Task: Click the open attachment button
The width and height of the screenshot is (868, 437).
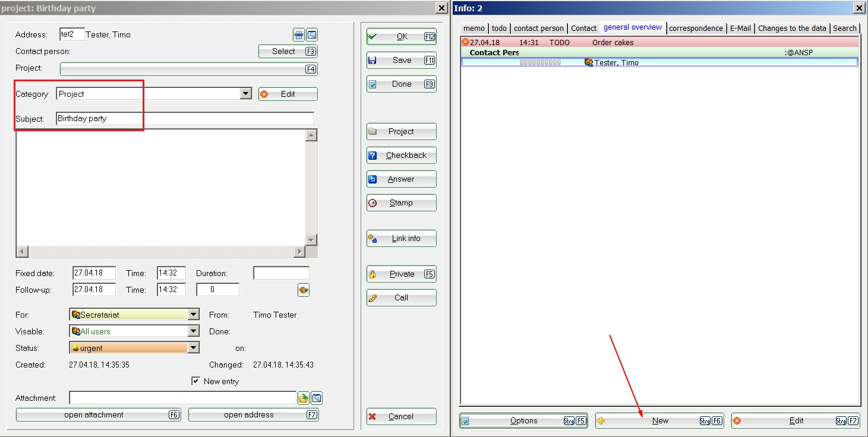Action: click(x=98, y=415)
